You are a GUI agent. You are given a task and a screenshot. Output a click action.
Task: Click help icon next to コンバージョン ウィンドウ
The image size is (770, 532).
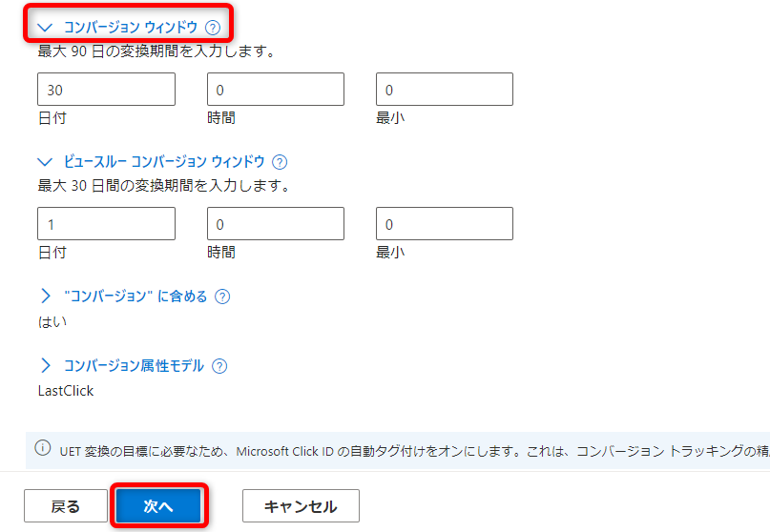(212, 28)
